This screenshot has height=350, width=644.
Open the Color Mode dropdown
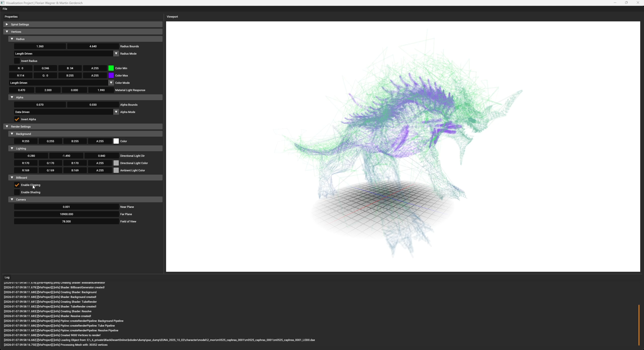[x=111, y=83]
